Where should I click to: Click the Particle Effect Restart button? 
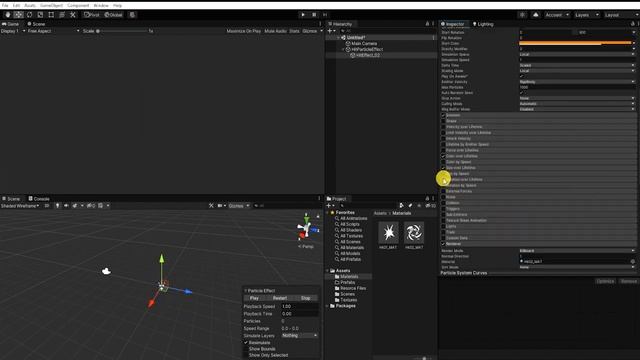(x=280, y=298)
